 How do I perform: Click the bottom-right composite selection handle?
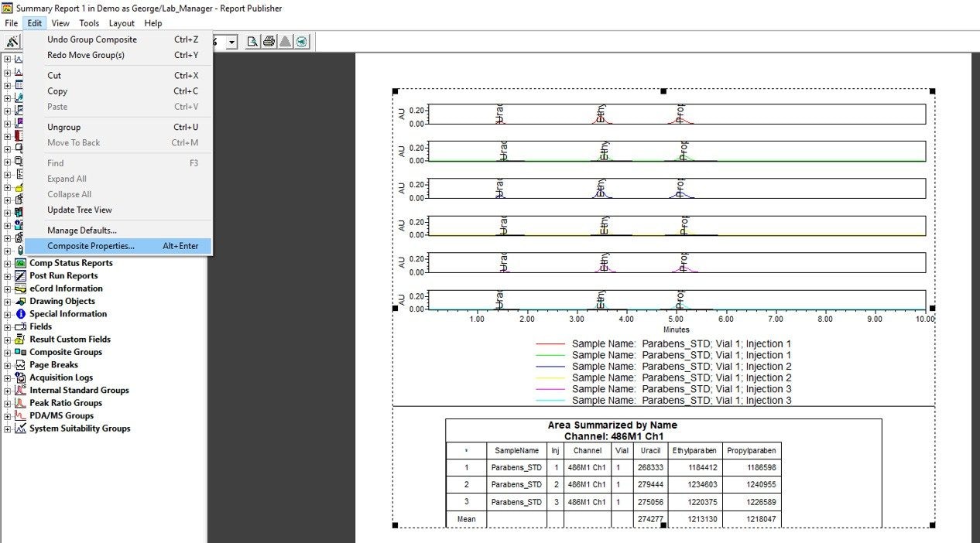[x=933, y=525]
